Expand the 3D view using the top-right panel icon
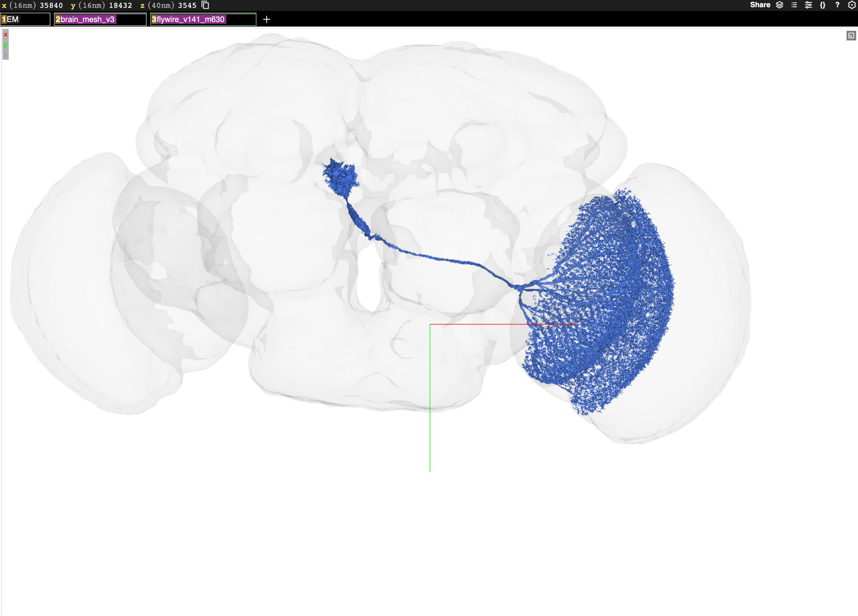858x616 pixels. click(851, 36)
